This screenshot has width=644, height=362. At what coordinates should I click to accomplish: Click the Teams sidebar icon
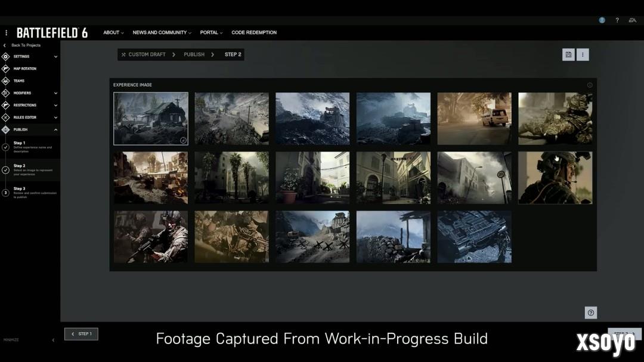6,81
